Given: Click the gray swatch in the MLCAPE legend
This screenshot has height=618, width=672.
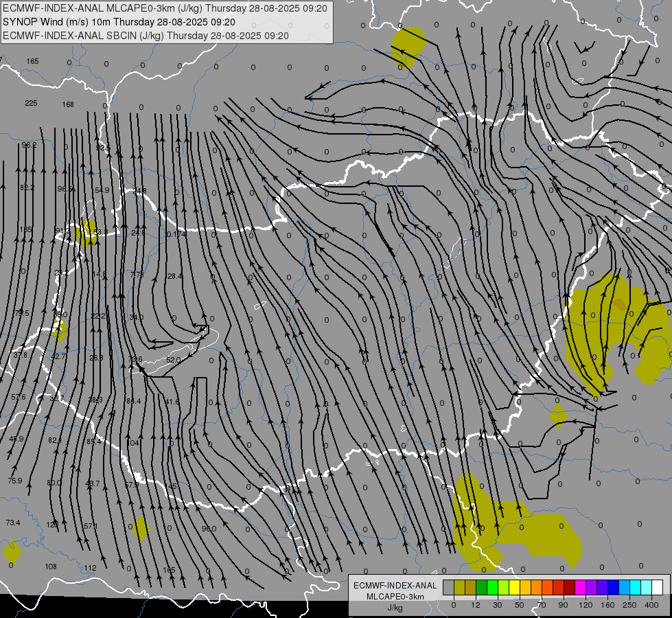Looking at the screenshot, I should (449, 588).
